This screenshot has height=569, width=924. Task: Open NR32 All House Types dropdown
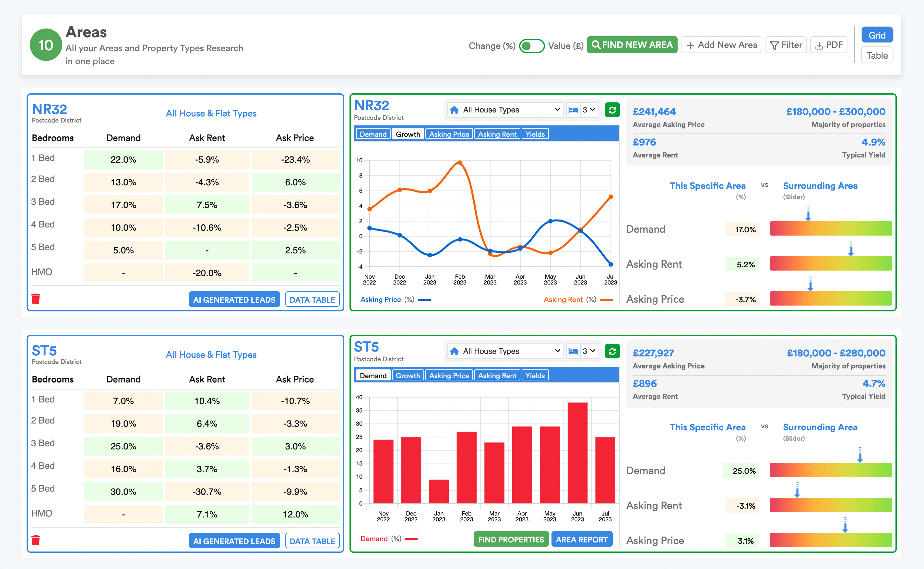pos(511,110)
